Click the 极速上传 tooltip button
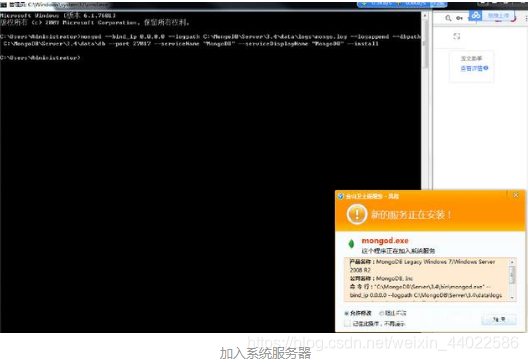528x361 pixels. click(x=498, y=15)
